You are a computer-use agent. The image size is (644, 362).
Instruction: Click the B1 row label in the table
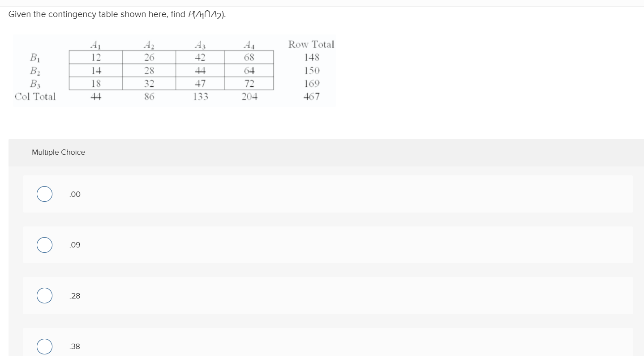pos(35,57)
